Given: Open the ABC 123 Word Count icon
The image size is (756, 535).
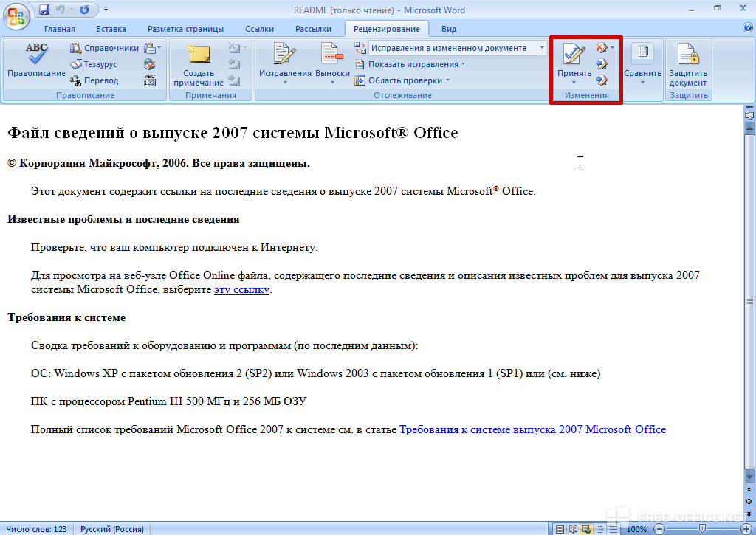Looking at the screenshot, I should pos(149,80).
